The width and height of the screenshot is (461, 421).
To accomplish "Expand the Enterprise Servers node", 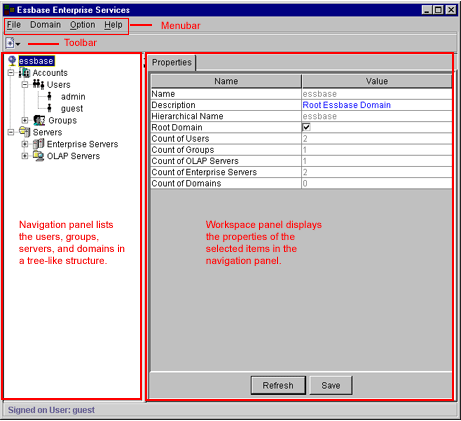I will click(x=25, y=144).
